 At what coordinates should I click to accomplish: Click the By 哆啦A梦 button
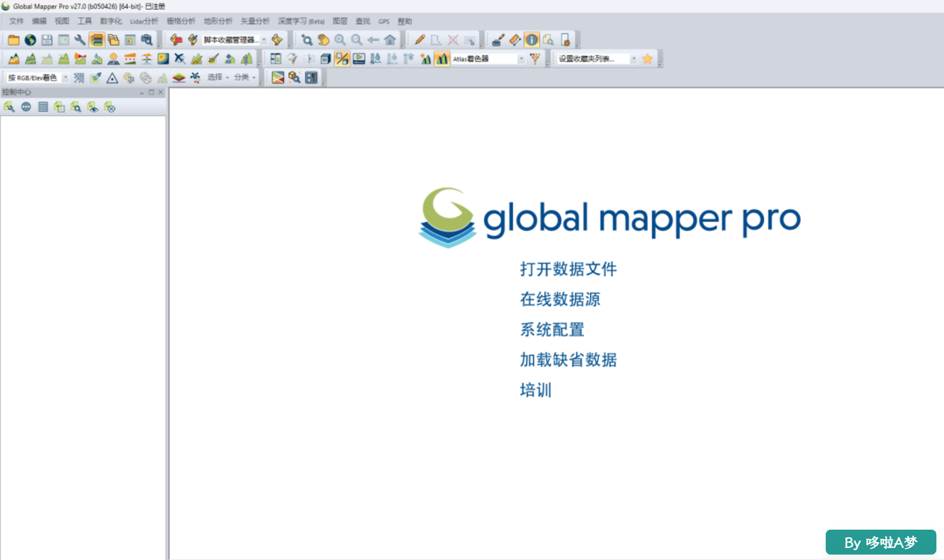click(881, 542)
